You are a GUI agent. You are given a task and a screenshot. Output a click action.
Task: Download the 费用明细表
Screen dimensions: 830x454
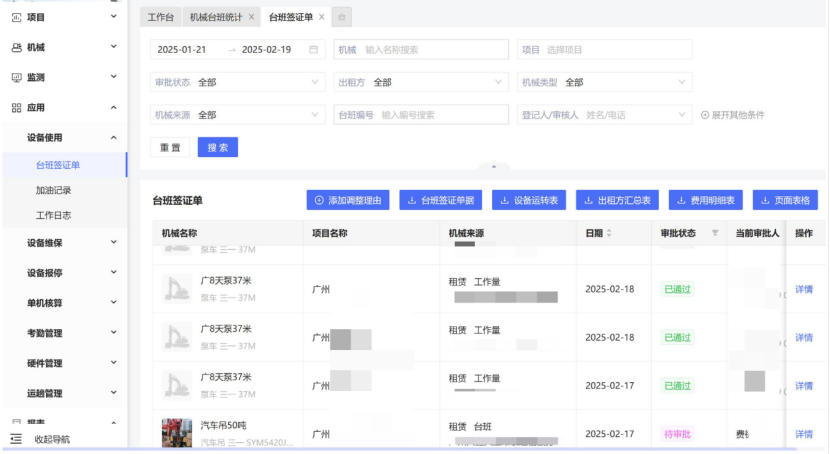[x=706, y=201]
